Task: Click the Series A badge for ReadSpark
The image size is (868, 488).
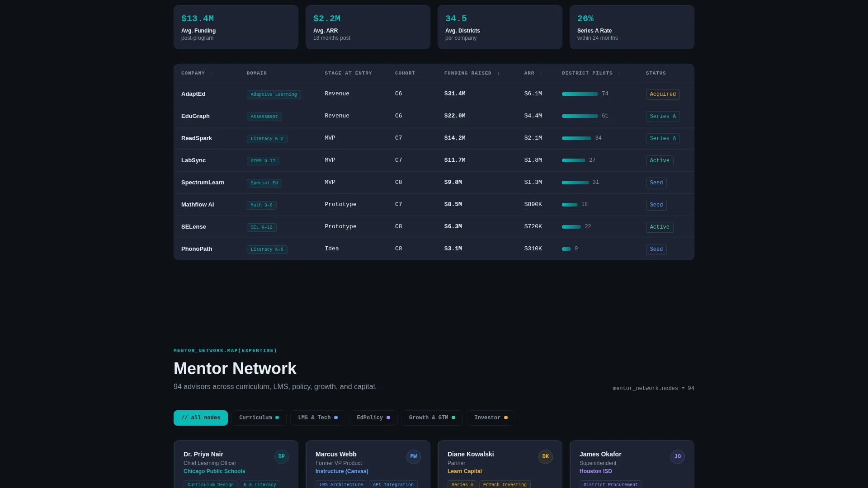Action: [663, 139]
